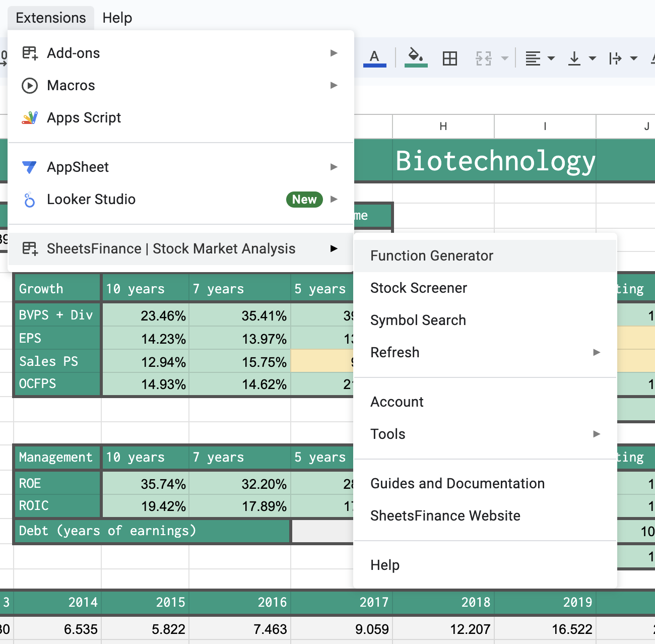The width and height of the screenshot is (655, 644).
Task: Click the SheetsFinance add-on icon
Action: coord(30,248)
